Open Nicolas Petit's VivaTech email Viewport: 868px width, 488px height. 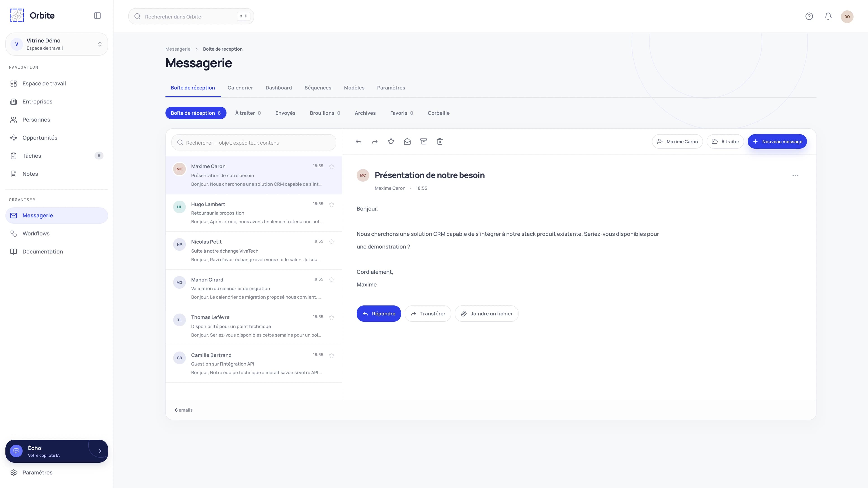pyautogui.click(x=254, y=251)
